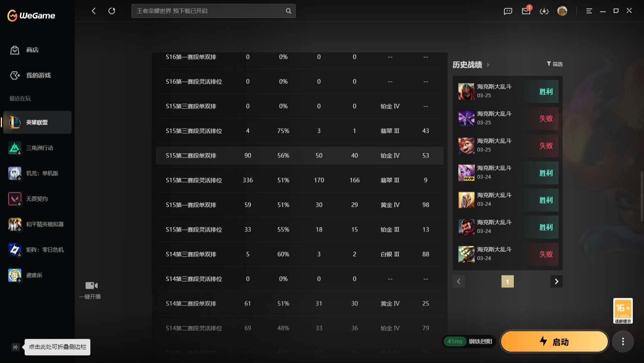Open the first 海克斯大乱斗 胜利 match record
644x363 pixels.
[x=508, y=91]
